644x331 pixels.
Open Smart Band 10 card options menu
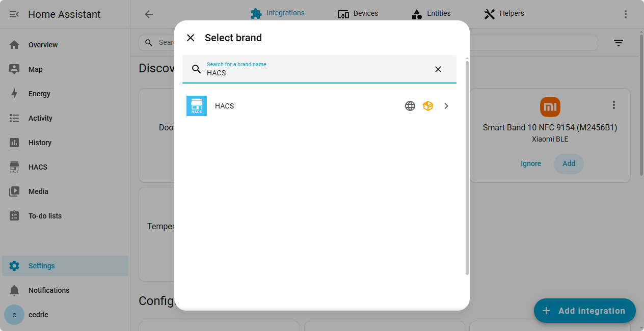tap(614, 105)
